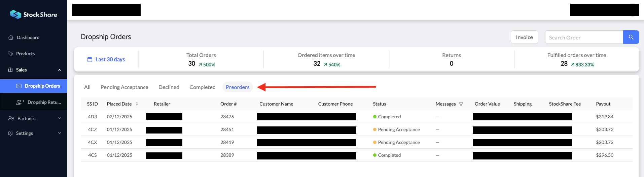Screen dimensions: 644x177
Task: Sort by Placed Date arrows
Action: (x=137, y=104)
